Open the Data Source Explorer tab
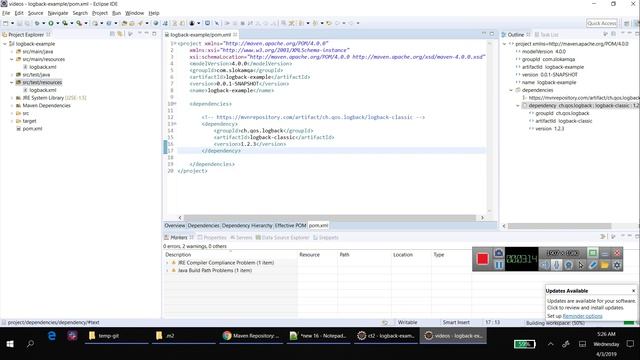The image size is (640, 360). [x=282, y=238]
